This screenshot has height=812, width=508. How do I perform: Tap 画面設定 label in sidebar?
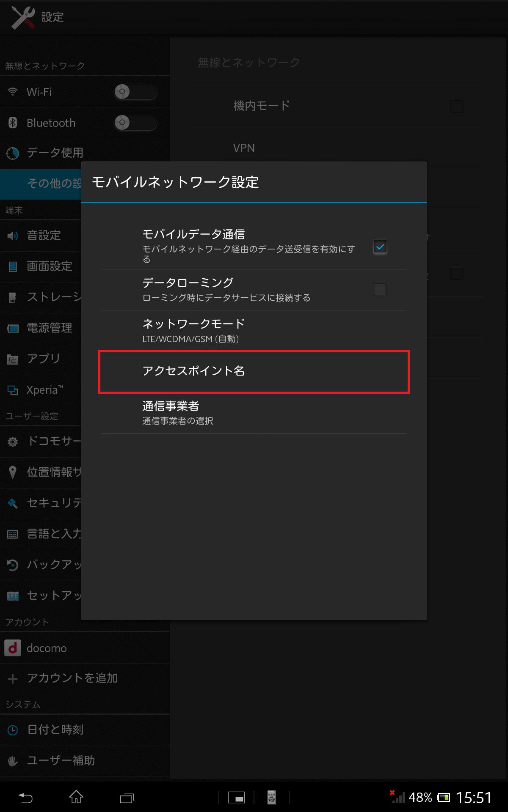tap(50, 266)
